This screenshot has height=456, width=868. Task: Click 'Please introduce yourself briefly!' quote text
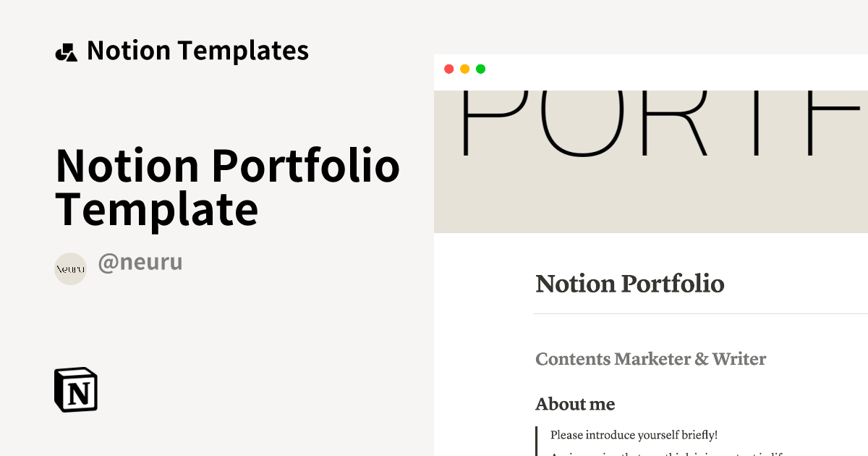tap(634, 435)
